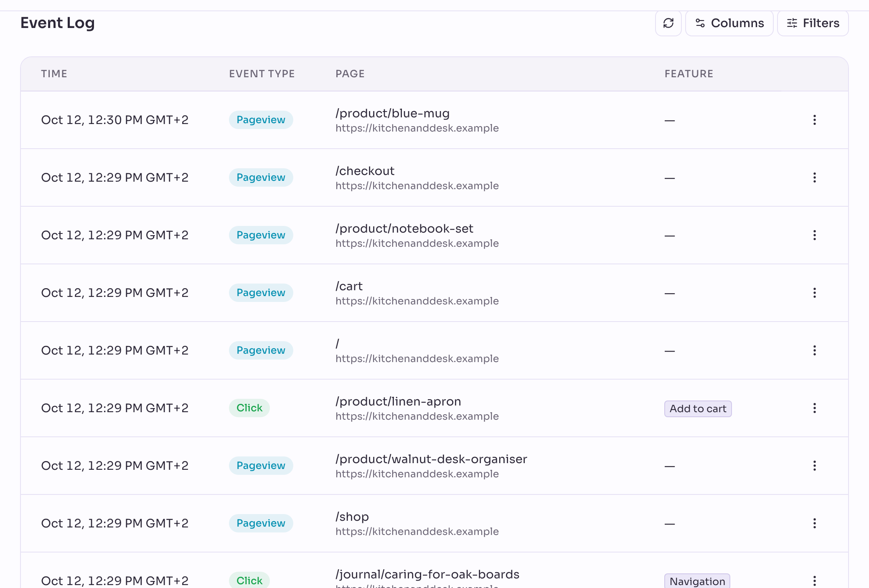The width and height of the screenshot is (869, 588).
Task: Open the Filters panel
Action: [x=813, y=23]
